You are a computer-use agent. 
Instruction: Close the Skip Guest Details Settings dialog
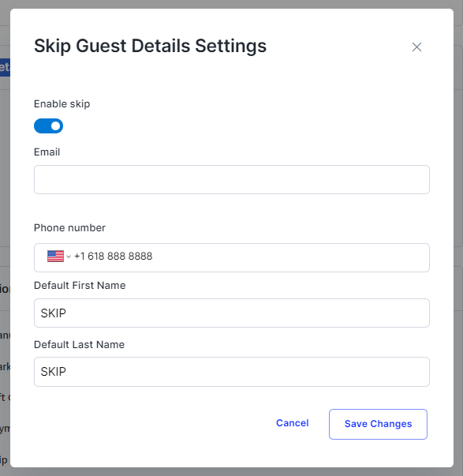coord(416,47)
